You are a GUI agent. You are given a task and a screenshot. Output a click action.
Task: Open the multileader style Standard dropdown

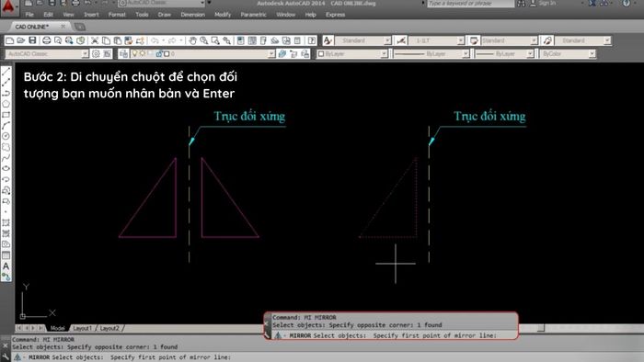[607, 40]
